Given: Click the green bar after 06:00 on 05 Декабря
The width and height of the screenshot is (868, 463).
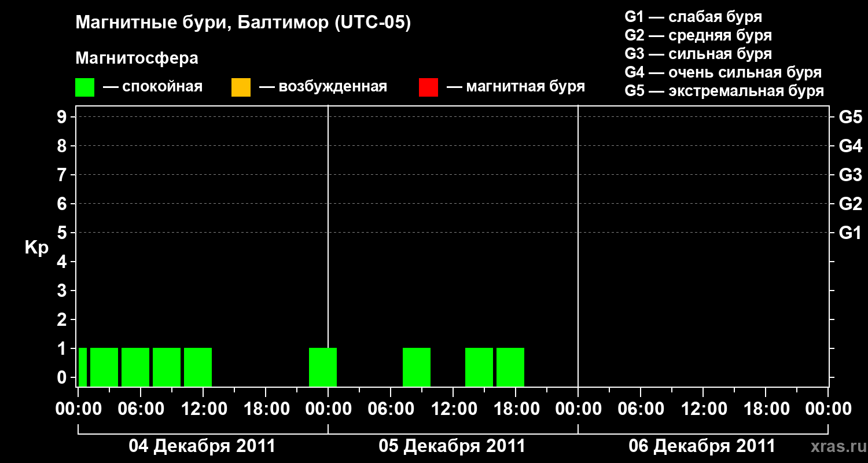Looking at the screenshot, I should point(417,367).
